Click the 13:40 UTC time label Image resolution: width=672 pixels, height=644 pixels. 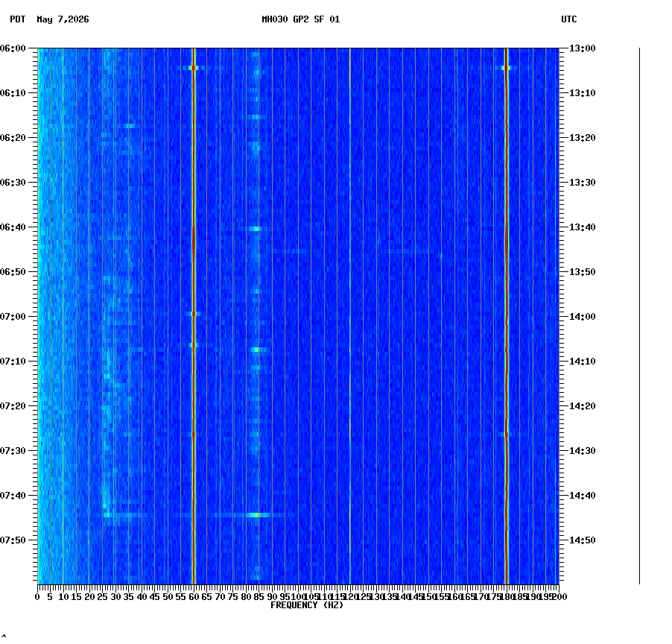pyautogui.click(x=583, y=227)
